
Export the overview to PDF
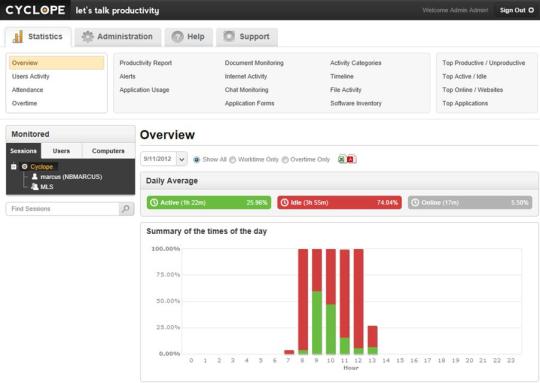pos(351,159)
